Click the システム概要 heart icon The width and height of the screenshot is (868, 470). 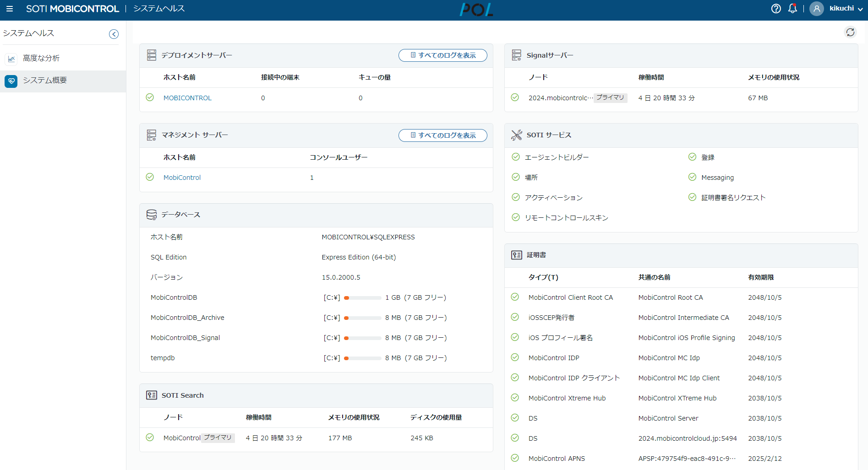click(x=11, y=81)
